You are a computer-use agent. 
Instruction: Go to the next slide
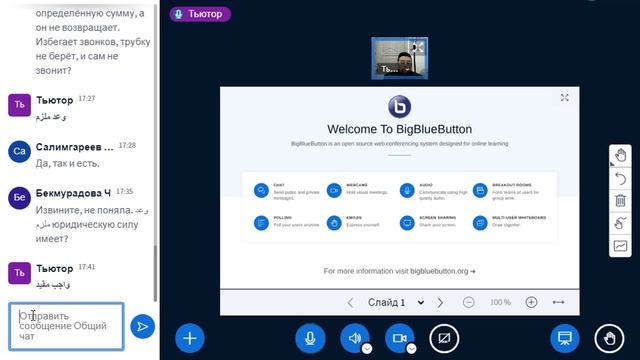point(440,302)
